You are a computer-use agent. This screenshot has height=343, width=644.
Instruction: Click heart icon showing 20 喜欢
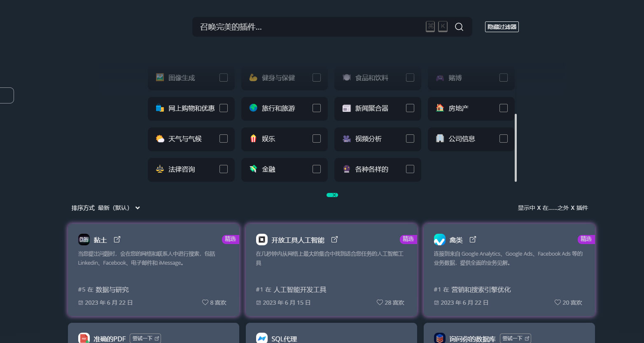(x=558, y=302)
